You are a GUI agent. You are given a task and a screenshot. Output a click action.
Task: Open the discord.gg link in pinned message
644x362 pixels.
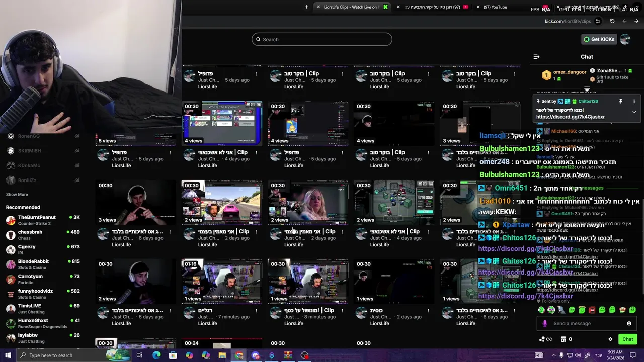pyautogui.click(x=570, y=117)
